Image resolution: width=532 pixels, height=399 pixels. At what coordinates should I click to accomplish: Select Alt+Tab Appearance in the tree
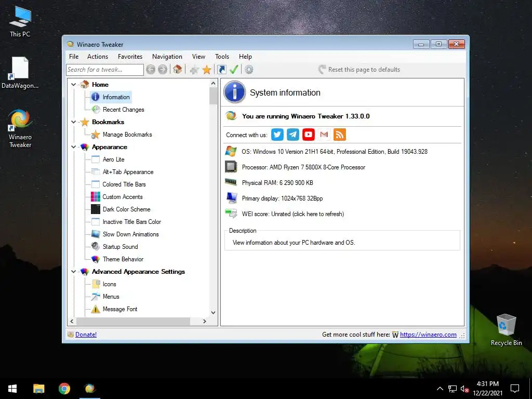point(128,172)
